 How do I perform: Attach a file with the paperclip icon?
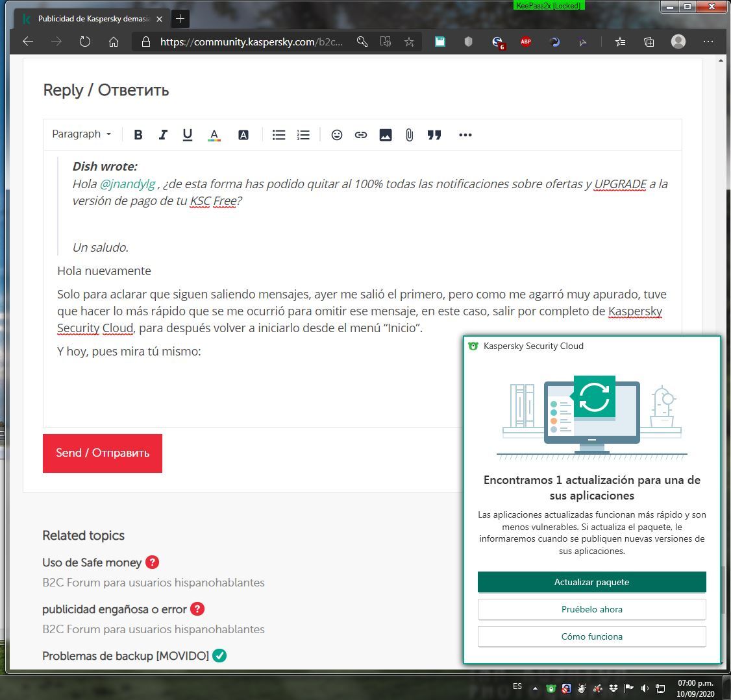[x=410, y=134]
